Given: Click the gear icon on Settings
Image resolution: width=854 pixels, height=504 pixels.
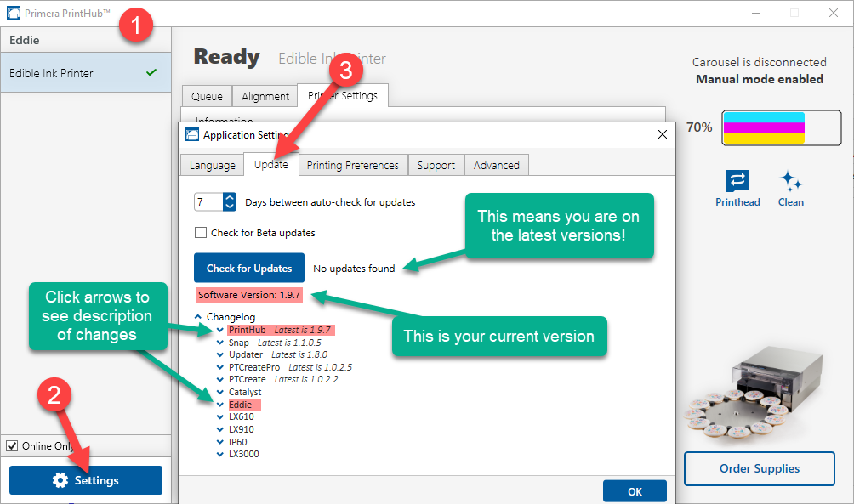Looking at the screenshot, I should [60, 480].
